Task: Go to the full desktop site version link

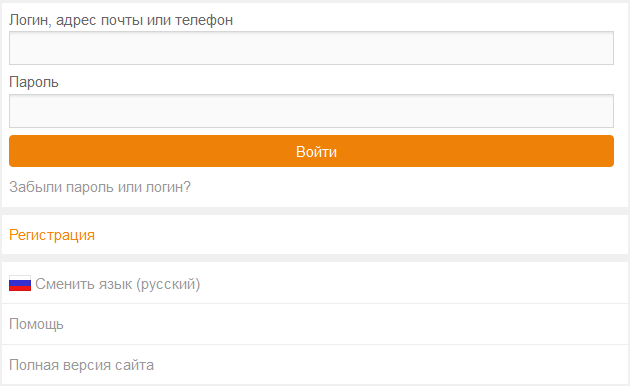Action: click(82, 365)
